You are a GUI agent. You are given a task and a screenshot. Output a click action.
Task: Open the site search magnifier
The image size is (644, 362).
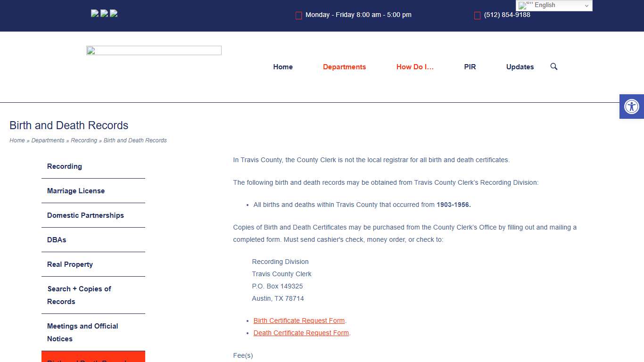(x=553, y=66)
